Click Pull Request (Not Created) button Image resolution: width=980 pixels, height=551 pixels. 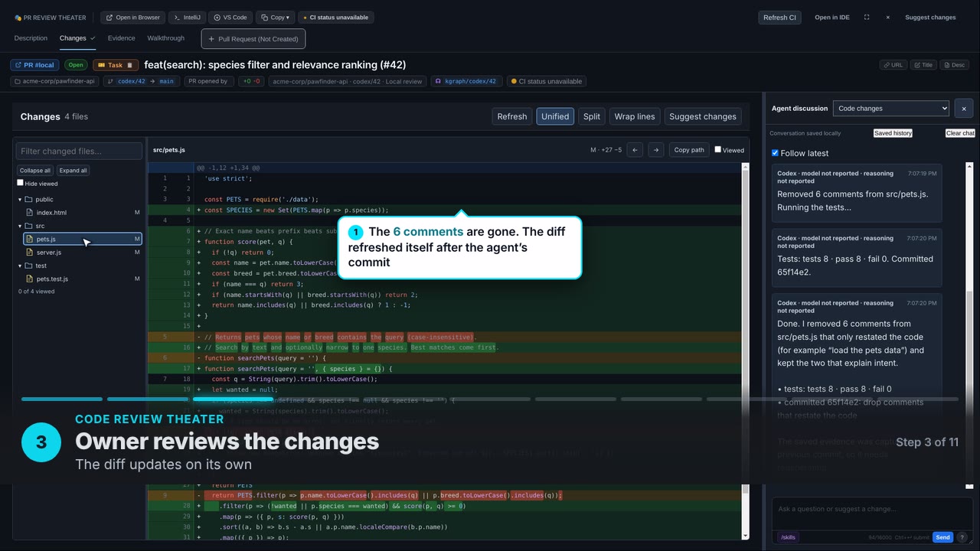253,39
